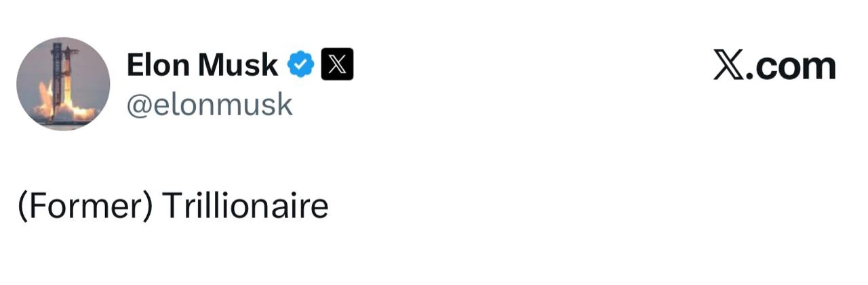Click the X.com logo watermark

(x=774, y=66)
